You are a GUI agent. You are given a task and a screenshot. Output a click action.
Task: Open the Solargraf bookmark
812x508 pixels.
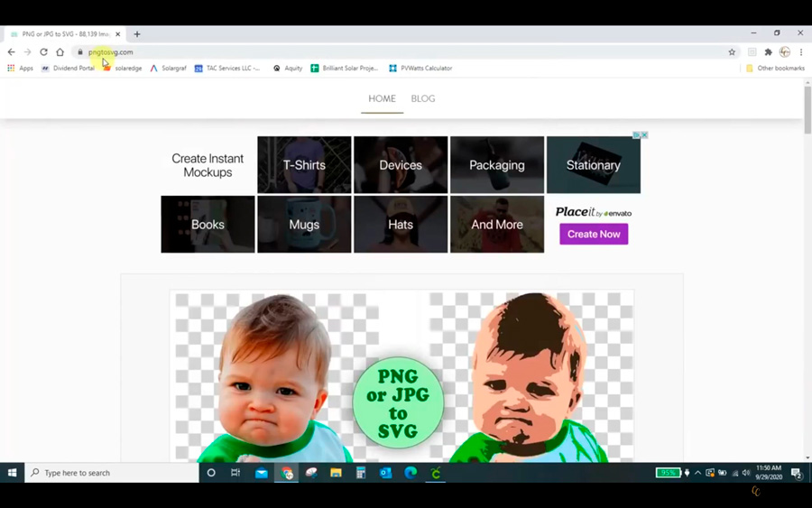coord(169,68)
